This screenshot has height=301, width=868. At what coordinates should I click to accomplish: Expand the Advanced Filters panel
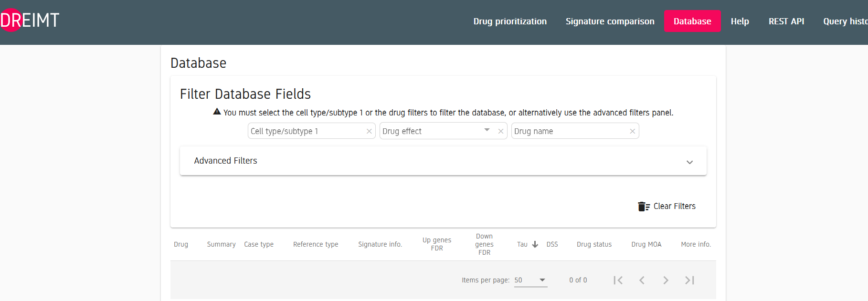443,161
